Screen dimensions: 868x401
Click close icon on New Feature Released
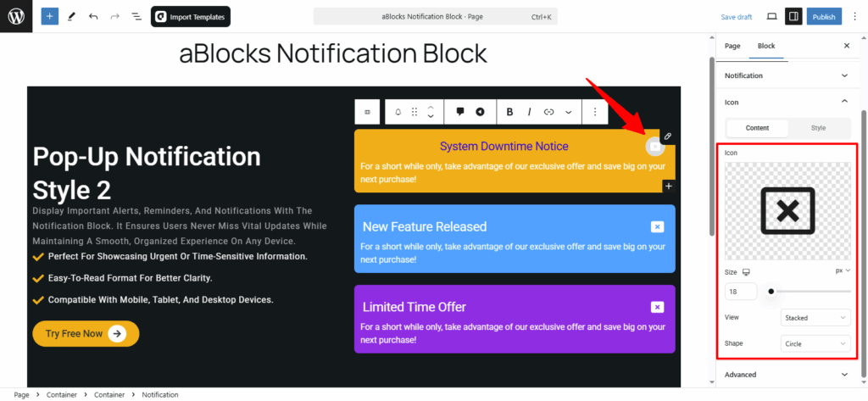tap(657, 226)
